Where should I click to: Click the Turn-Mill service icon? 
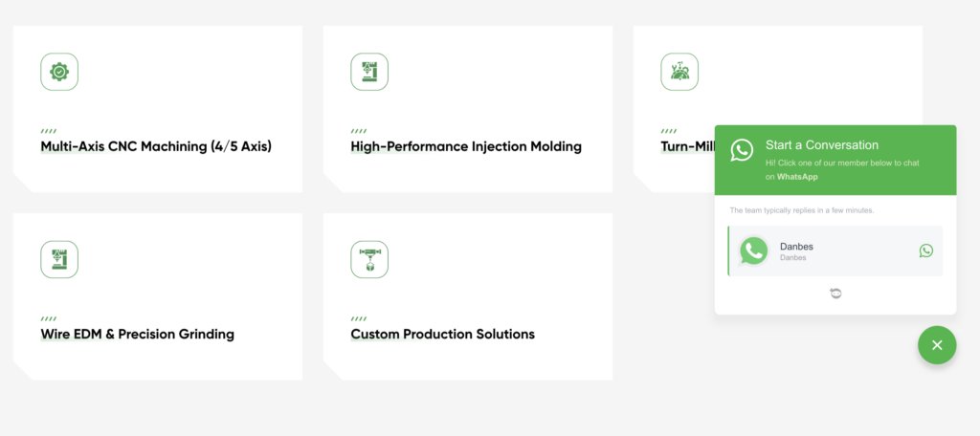pyautogui.click(x=679, y=72)
